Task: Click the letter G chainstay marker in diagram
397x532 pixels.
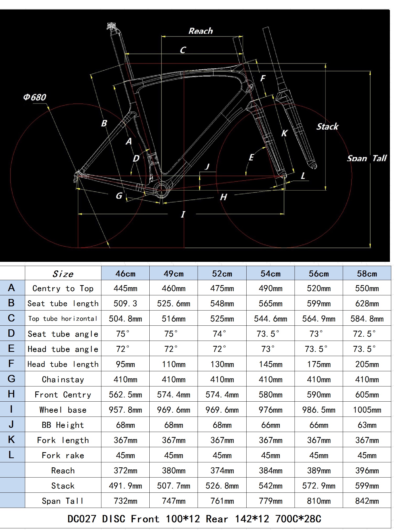Action: [119, 196]
